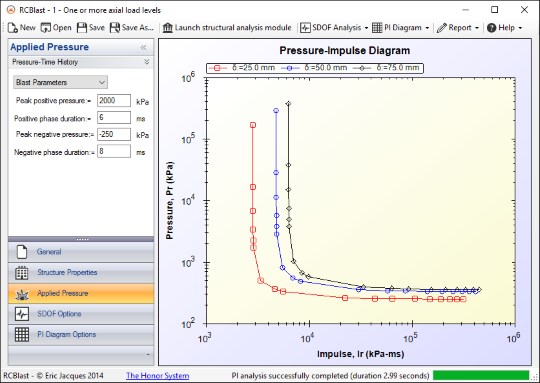Click the Negative phase duration input field
The height and width of the screenshot is (383, 540).
(x=114, y=151)
